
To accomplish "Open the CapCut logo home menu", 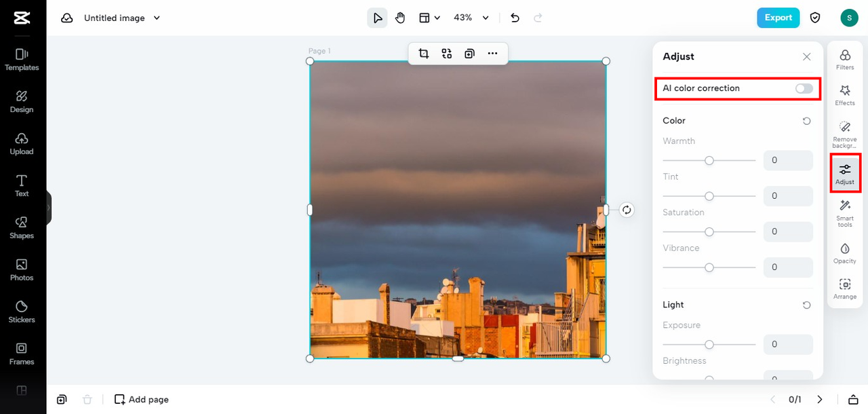I will [22, 18].
